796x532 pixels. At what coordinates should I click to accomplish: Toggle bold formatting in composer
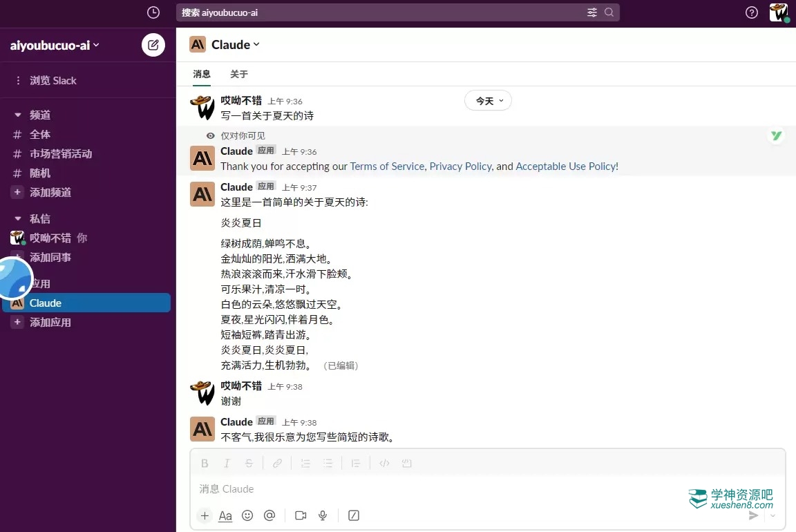tap(205, 464)
